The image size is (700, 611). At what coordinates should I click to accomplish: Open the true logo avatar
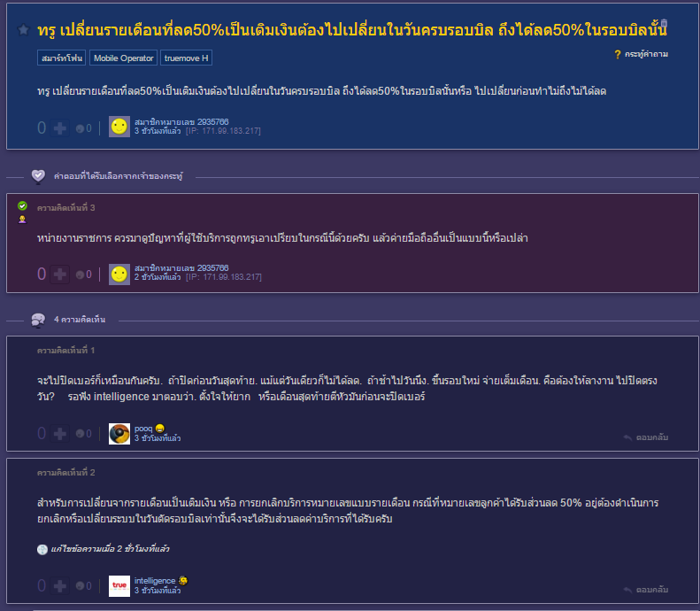pos(119,585)
